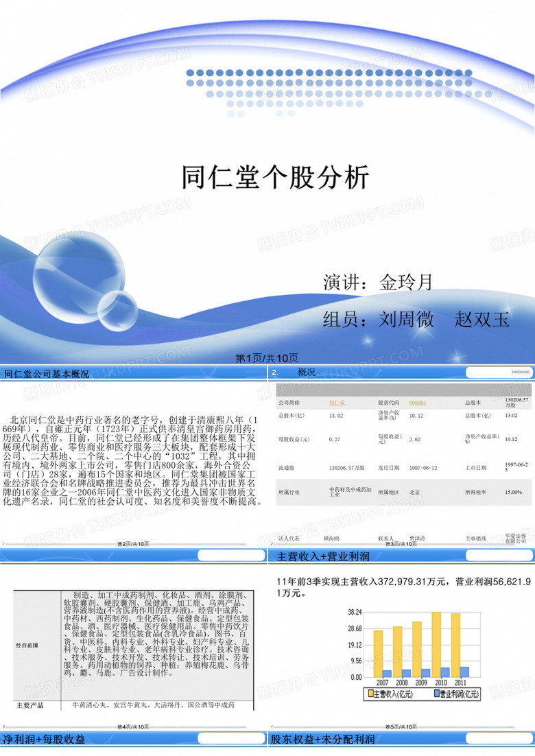Click the 主承销商 label

coord(476,539)
